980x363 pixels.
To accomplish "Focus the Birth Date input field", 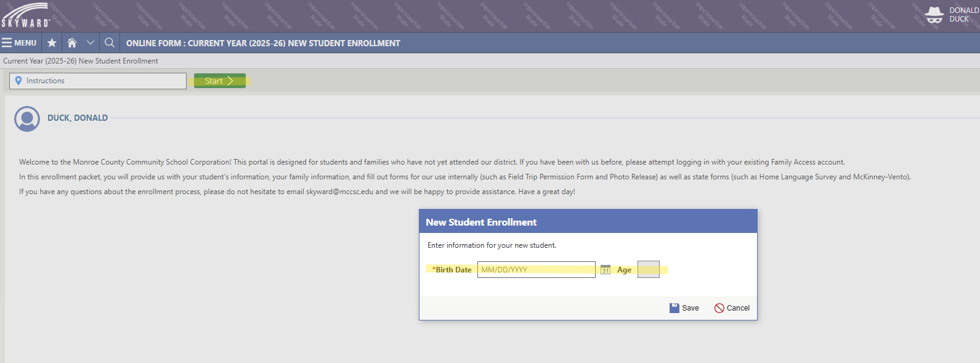I will point(536,270).
